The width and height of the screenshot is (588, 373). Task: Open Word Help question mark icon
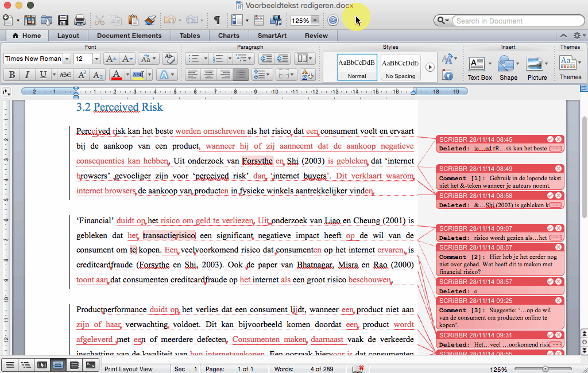click(333, 21)
